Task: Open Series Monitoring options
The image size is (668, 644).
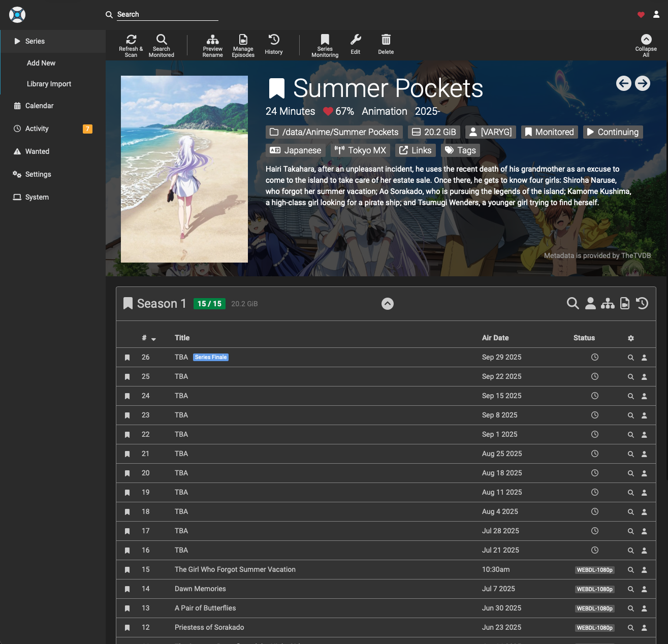Action: click(x=325, y=45)
